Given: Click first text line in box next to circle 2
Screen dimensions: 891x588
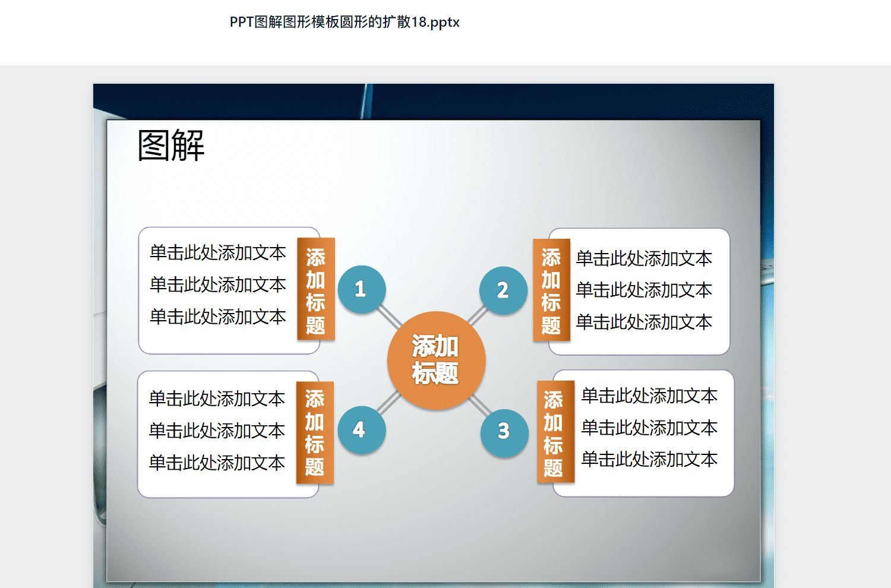Looking at the screenshot, I should (644, 258).
